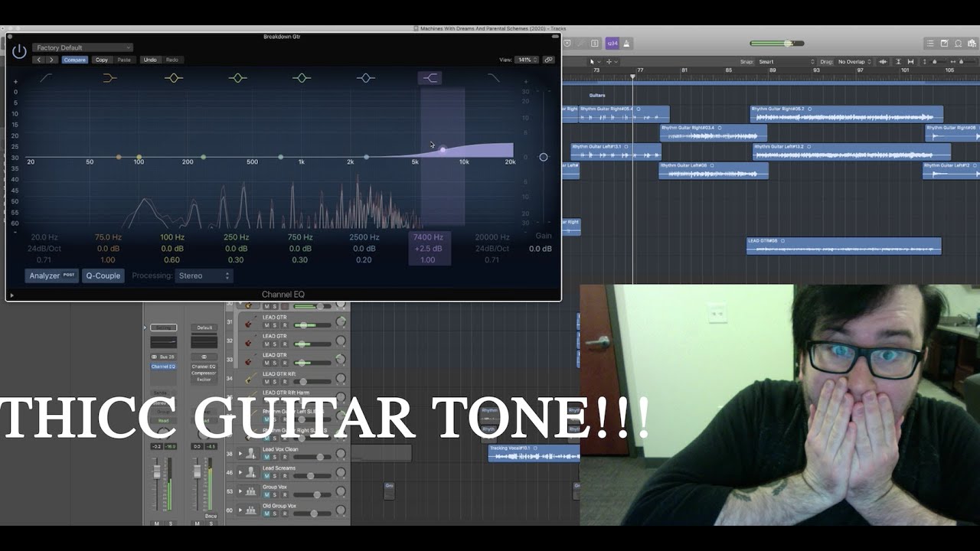The width and height of the screenshot is (980, 551).
Task: Click the Copy button in Channel EQ
Action: coord(102,60)
